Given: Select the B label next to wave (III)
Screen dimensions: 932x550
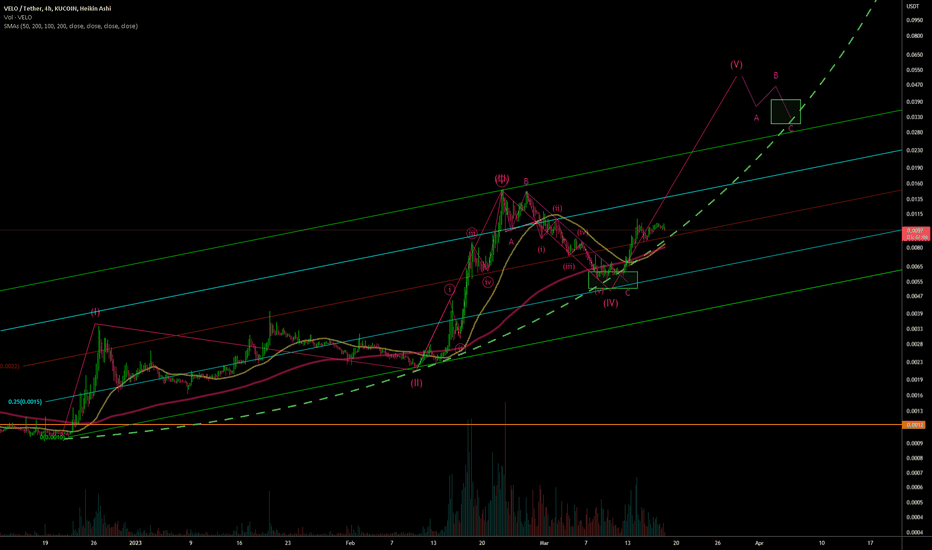Looking at the screenshot, I should pos(526,181).
